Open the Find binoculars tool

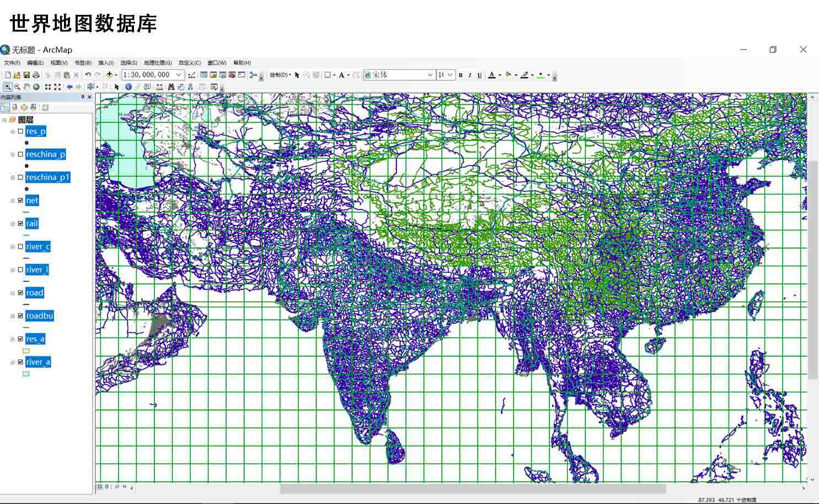[171, 87]
